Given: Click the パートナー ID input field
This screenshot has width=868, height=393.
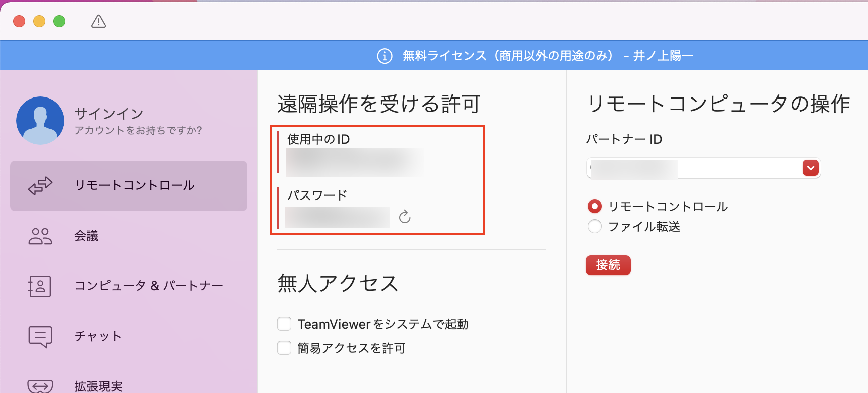Looking at the screenshot, I should pyautogui.click(x=693, y=169).
